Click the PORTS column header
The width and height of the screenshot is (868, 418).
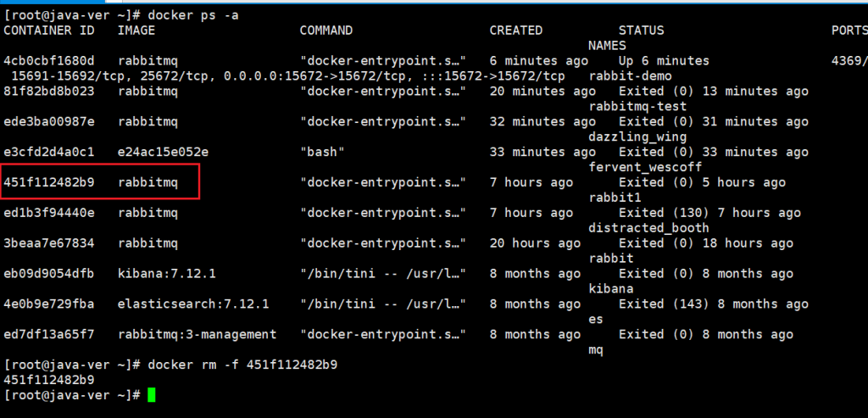click(x=849, y=31)
